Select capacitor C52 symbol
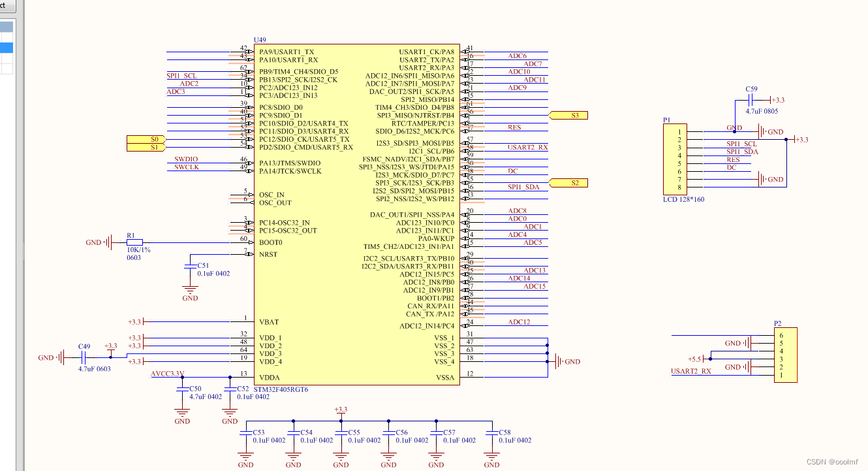Image resolution: width=868 pixels, height=471 pixels. [230, 389]
